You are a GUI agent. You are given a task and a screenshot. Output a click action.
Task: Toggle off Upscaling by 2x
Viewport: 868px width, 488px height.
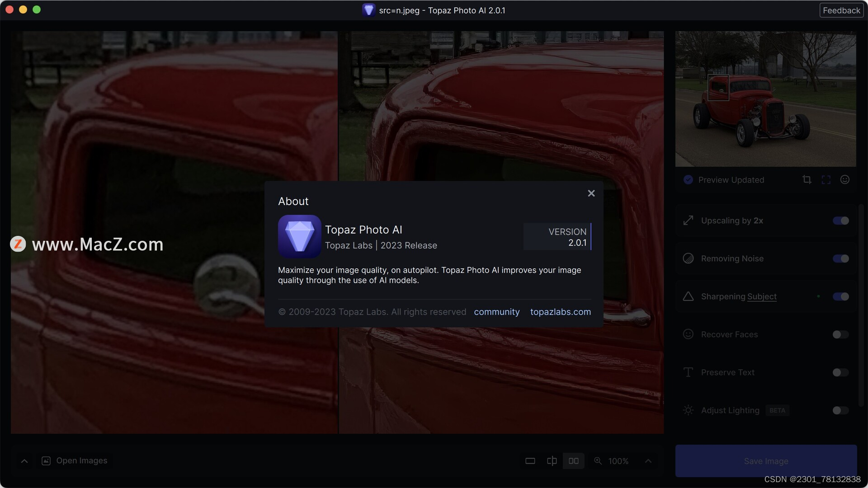click(840, 221)
